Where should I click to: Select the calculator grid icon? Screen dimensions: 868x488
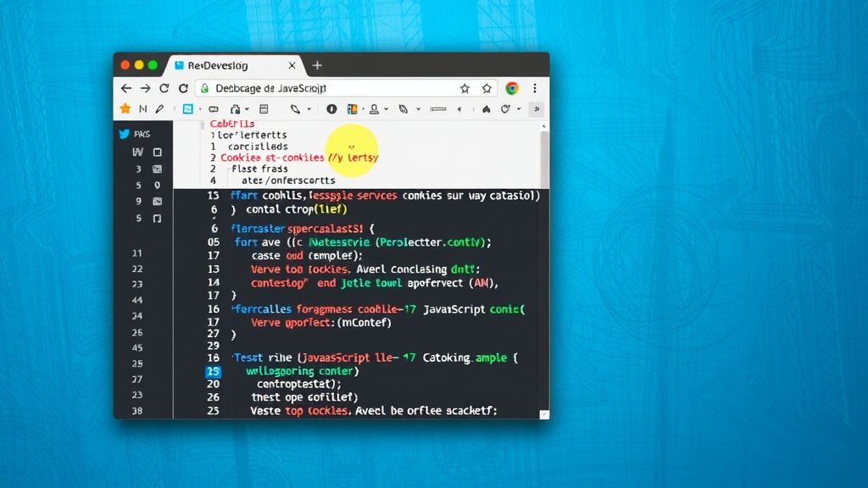pos(264,108)
